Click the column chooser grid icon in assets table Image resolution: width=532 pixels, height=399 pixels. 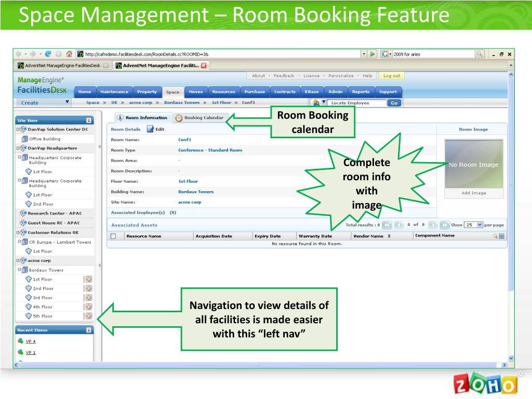point(501,236)
